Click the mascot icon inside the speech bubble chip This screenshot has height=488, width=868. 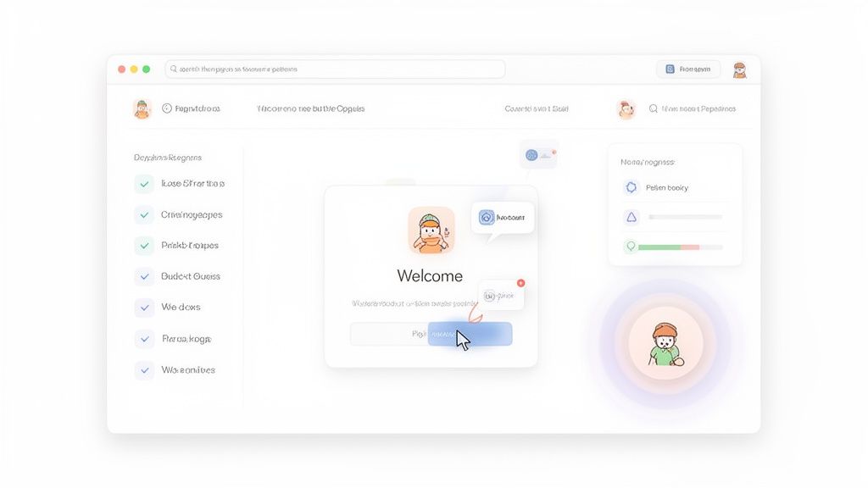pos(486,218)
